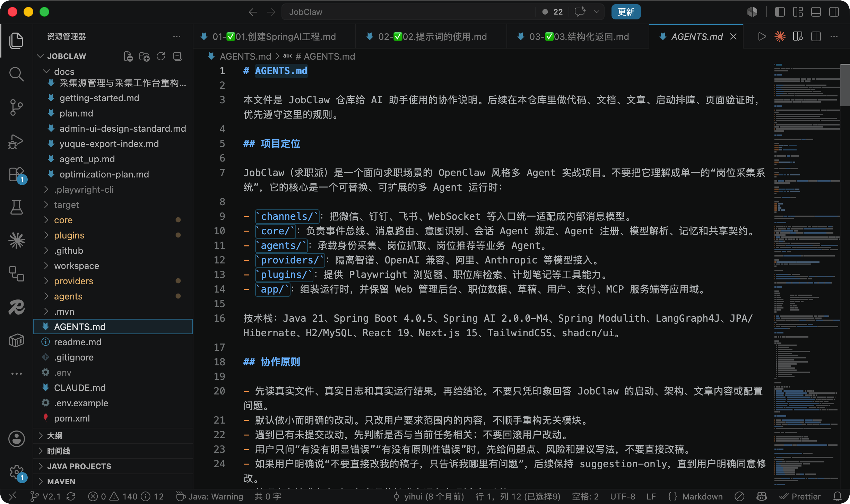Image resolution: width=850 pixels, height=504 pixels.
Task: Change the LF end of line sequence
Action: click(x=651, y=496)
